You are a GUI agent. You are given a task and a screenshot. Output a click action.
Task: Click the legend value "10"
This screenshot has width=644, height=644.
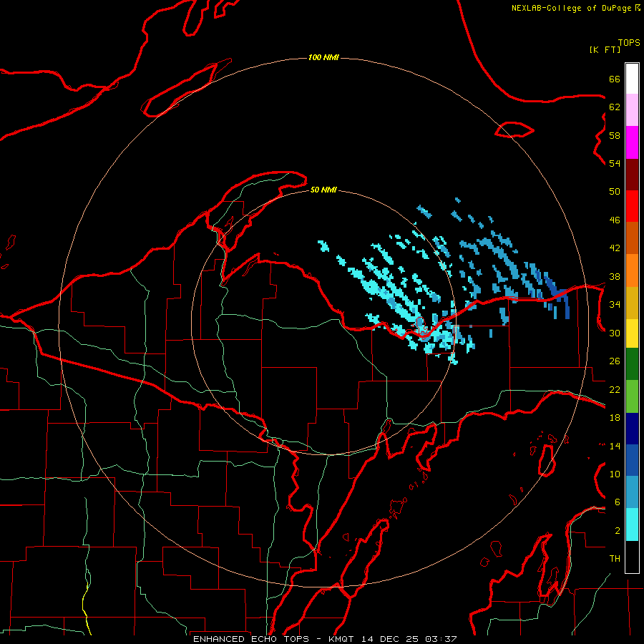coord(615,474)
